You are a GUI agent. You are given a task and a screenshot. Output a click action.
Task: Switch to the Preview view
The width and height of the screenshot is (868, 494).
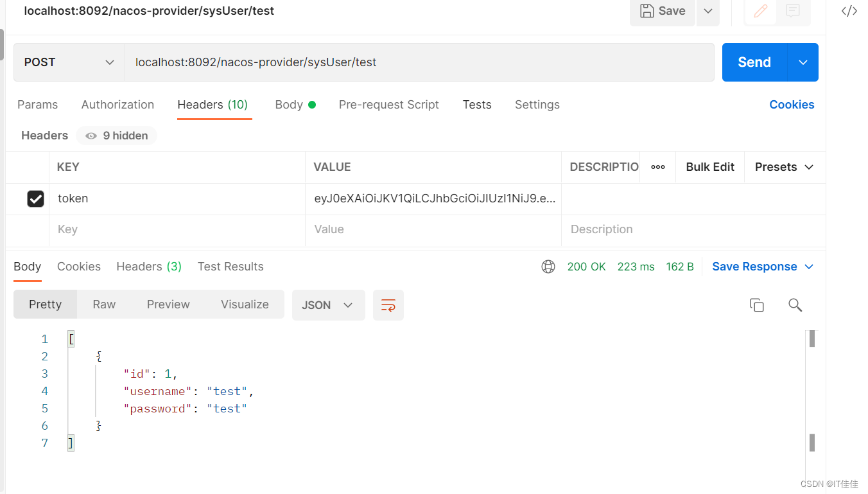[168, 304]
